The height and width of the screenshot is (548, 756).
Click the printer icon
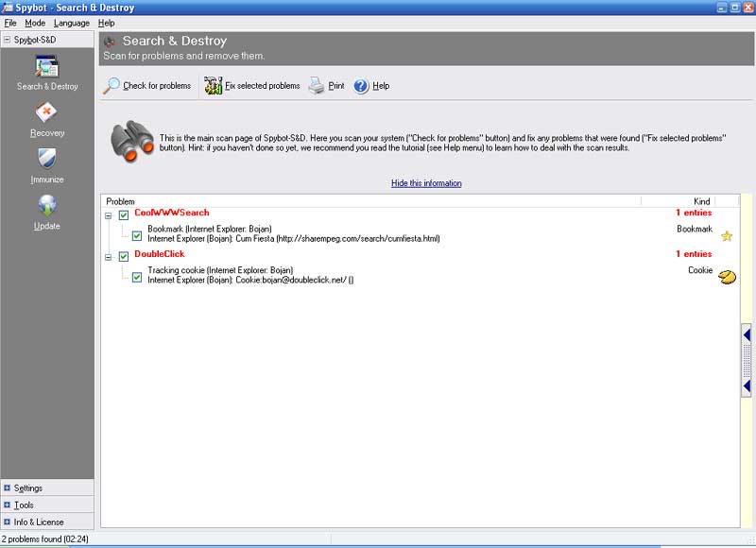(317, 86)
